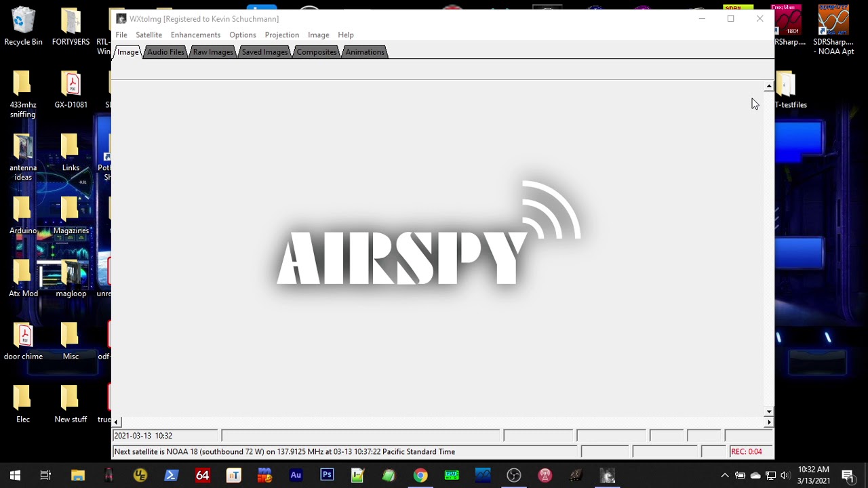Open the WXtoImg taskbar button
Viewport: 868px width, 488px height.
[608, 475]
